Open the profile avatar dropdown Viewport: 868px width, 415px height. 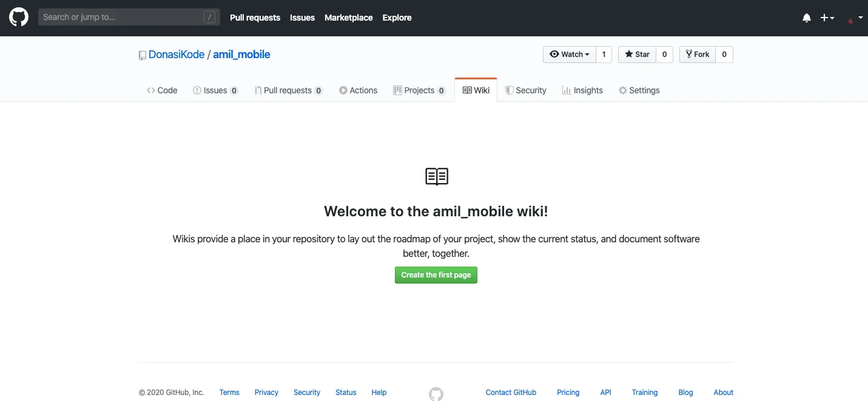point(855,17)
